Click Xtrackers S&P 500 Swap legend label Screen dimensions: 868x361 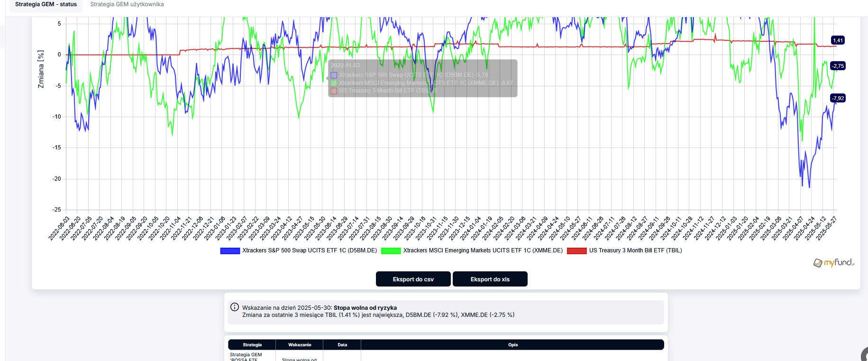tap(310, 250)
